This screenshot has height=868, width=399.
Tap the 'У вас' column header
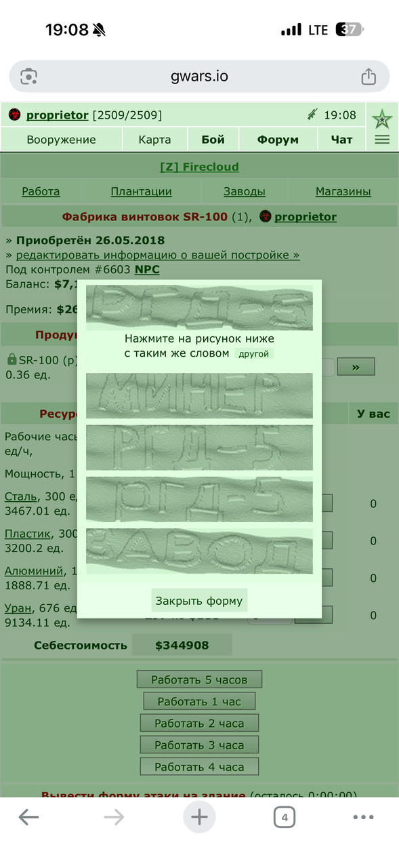tap(374, 414)
